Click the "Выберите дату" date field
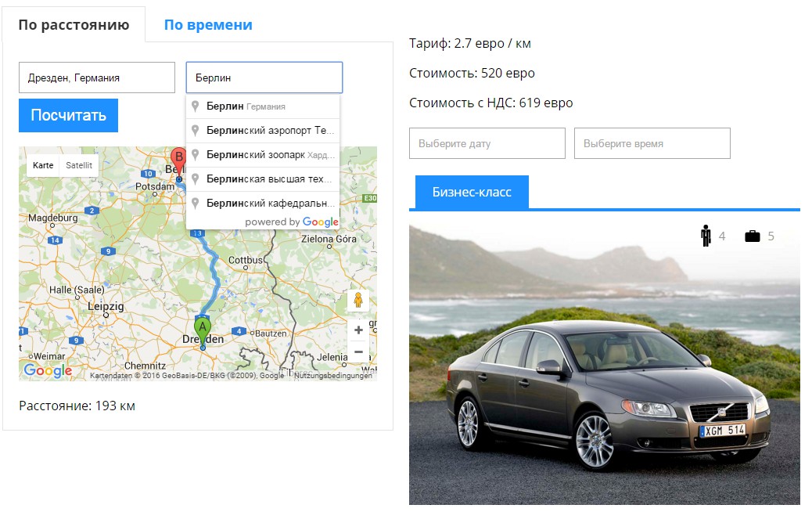 487,143
